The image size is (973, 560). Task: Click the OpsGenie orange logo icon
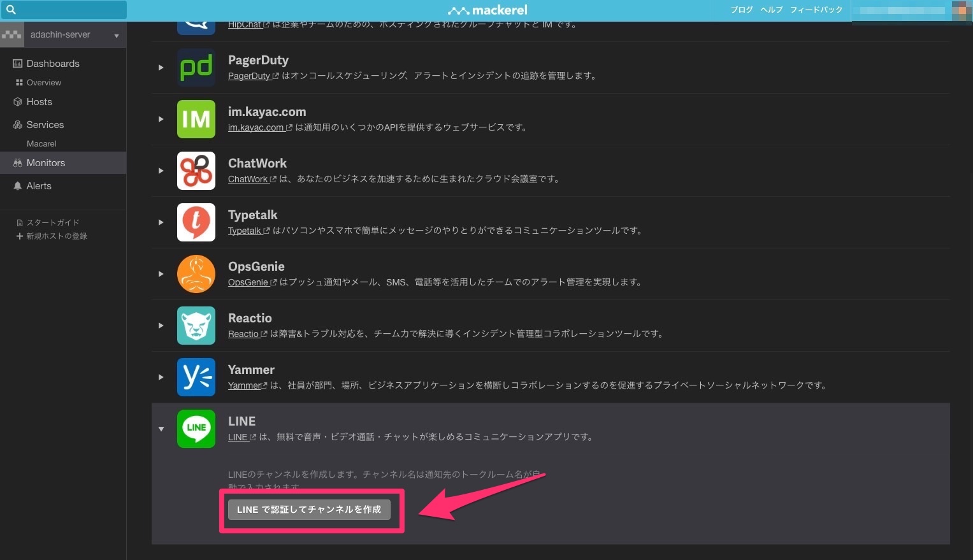(x=196, y=274)
